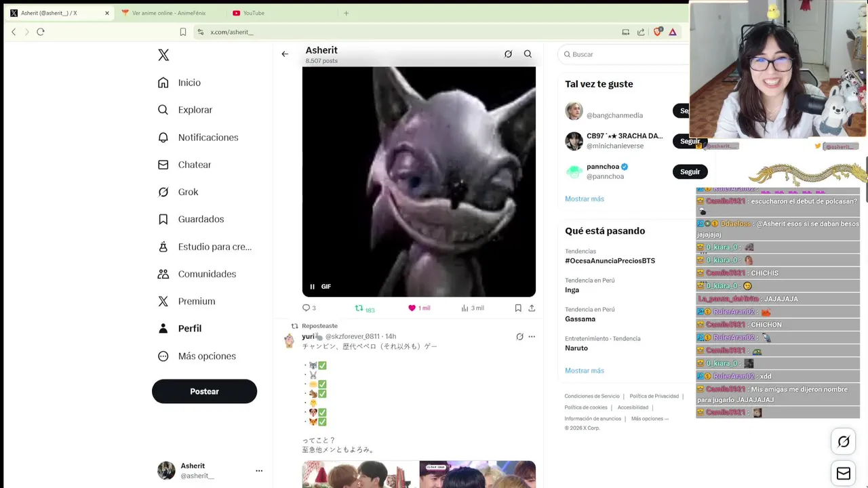This screenshot has height=488, width=868.
Task: Click search icon in profile header
Action: [528, 54]
